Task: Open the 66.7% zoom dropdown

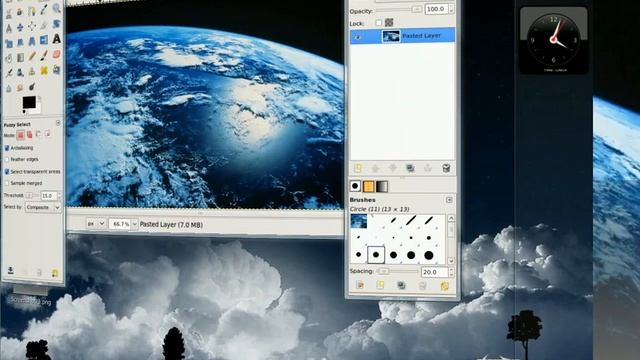Action: (123, 224)
